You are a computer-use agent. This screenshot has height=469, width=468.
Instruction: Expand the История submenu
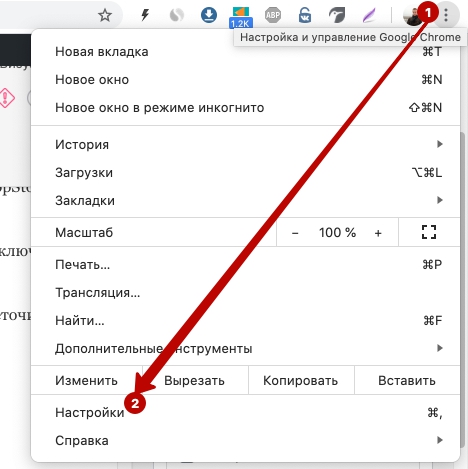tap(245, 144)
